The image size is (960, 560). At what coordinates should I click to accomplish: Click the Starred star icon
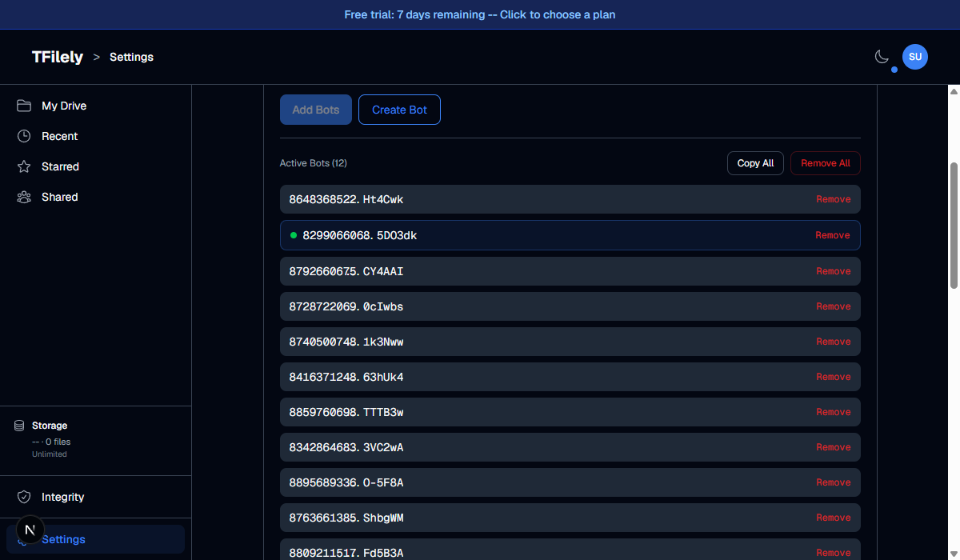click(24, 166)
